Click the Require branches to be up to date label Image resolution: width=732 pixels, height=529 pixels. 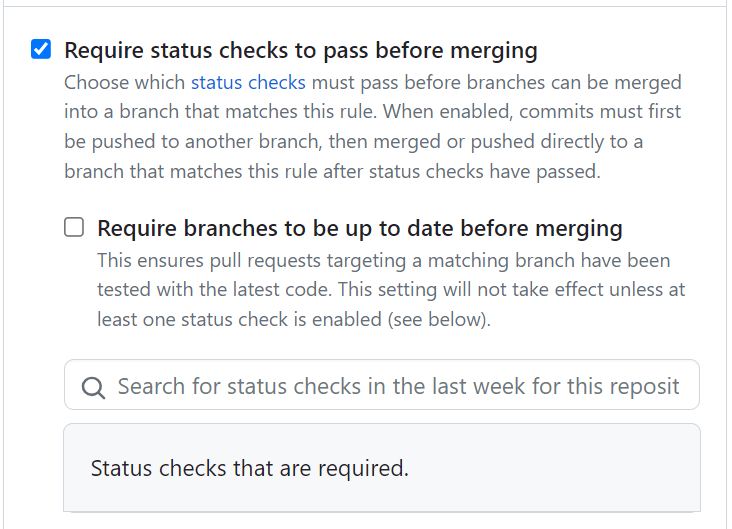point(360,228)
